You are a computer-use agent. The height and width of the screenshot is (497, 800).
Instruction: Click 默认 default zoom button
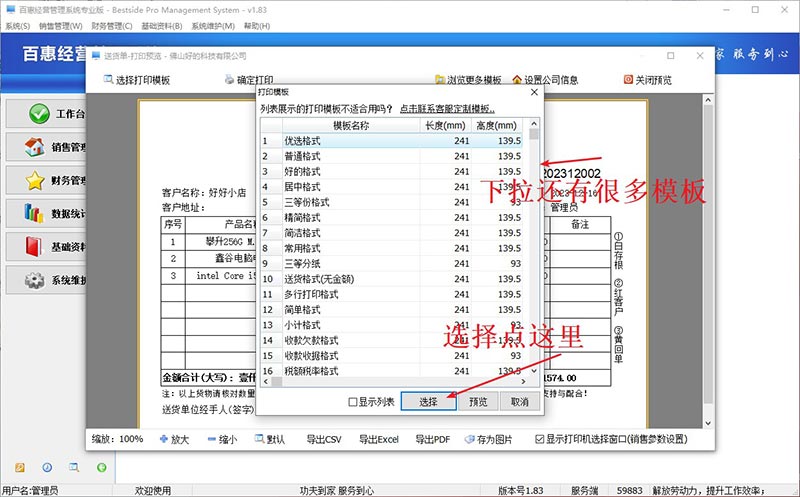[270, 439]
